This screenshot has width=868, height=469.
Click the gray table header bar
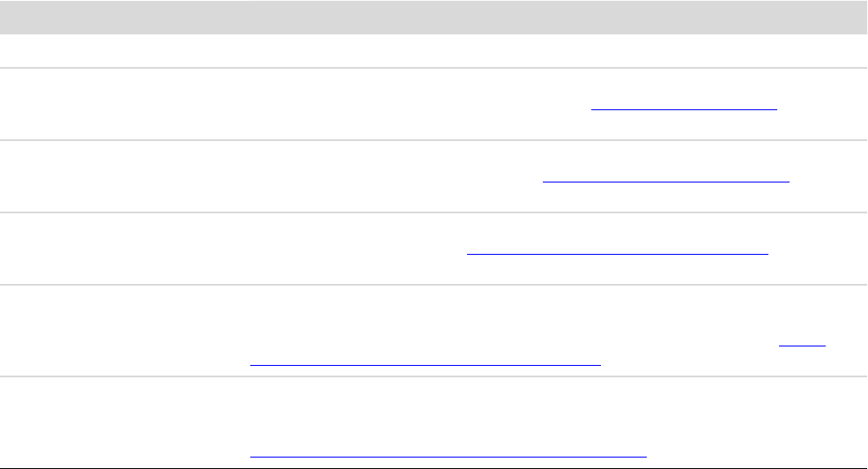434,17
